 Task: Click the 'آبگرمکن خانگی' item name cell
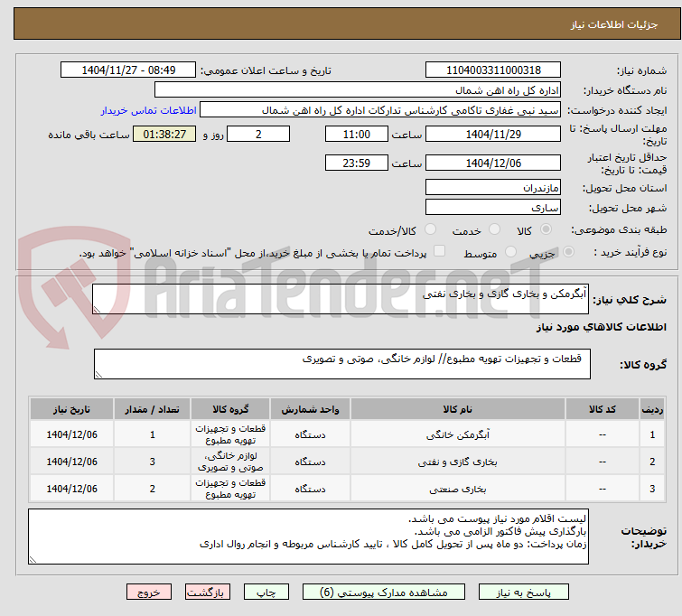(x=458, y=434)
